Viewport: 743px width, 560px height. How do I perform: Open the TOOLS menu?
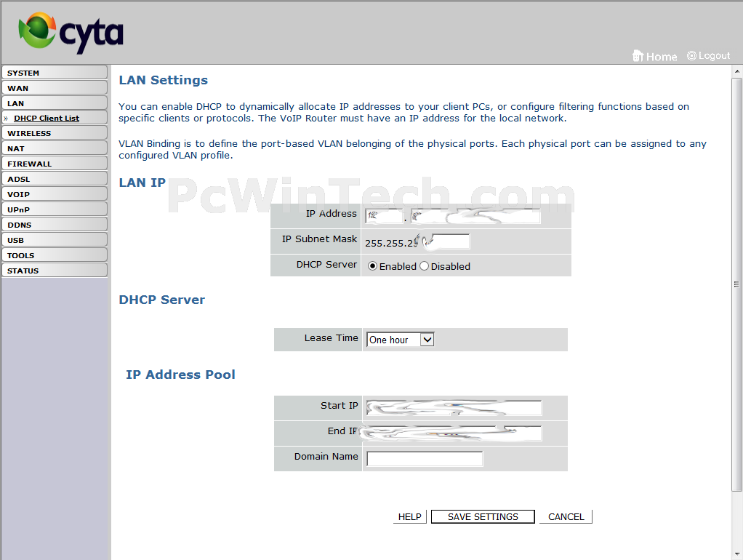point(55,255)
